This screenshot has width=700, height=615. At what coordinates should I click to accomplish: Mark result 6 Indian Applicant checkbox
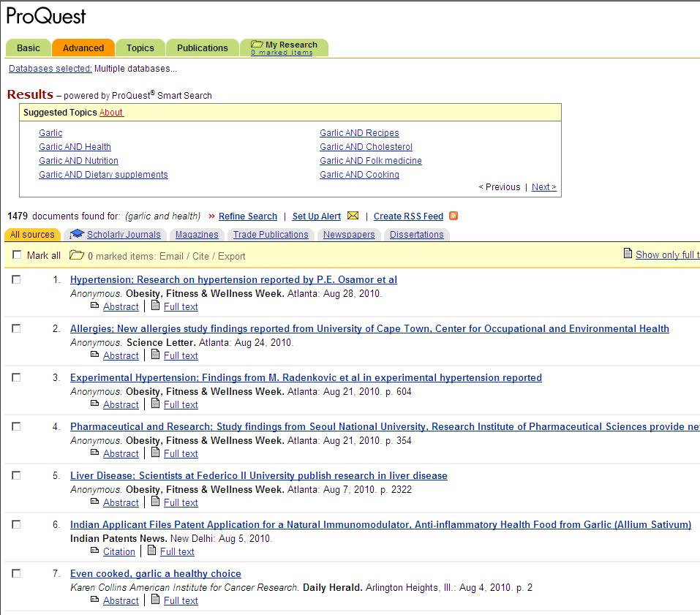click(x=16, y=524)
